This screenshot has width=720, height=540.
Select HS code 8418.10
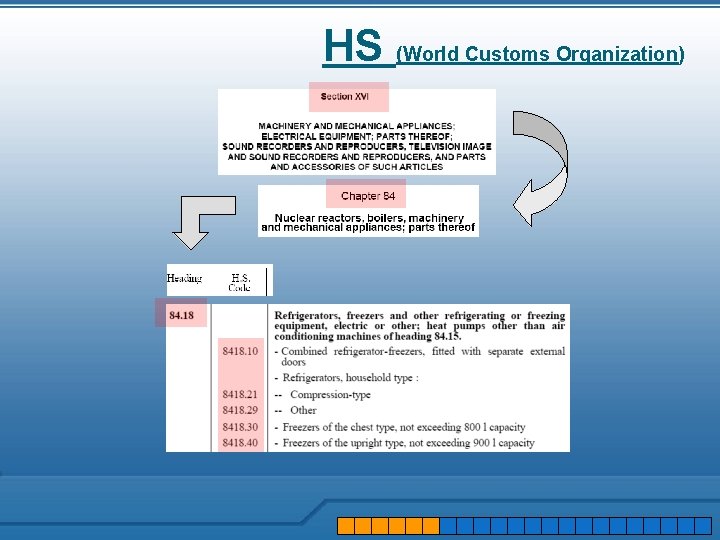click(240, 351)
